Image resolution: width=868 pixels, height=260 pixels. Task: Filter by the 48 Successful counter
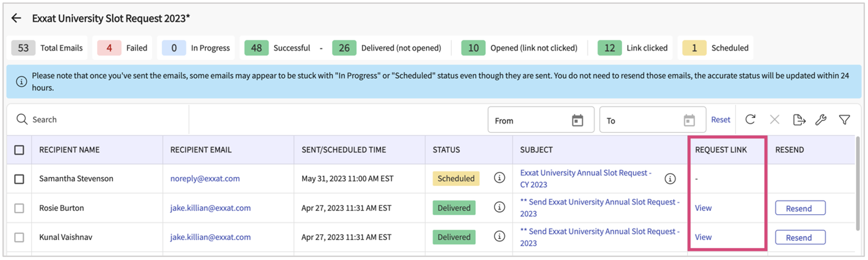[x=277, y=48]
